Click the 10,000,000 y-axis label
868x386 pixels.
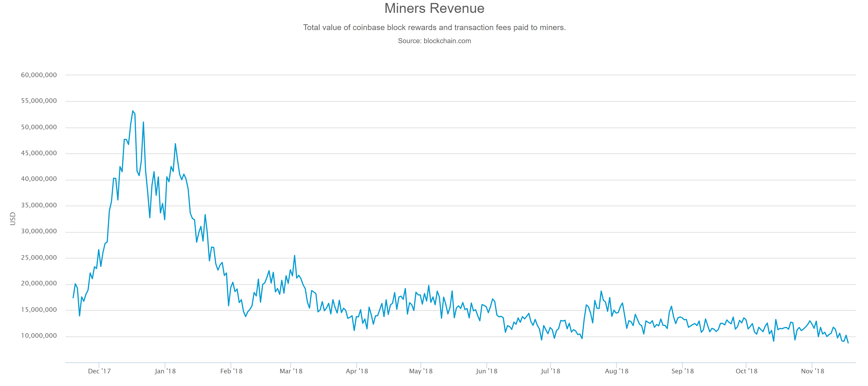(x=39, y=336)
